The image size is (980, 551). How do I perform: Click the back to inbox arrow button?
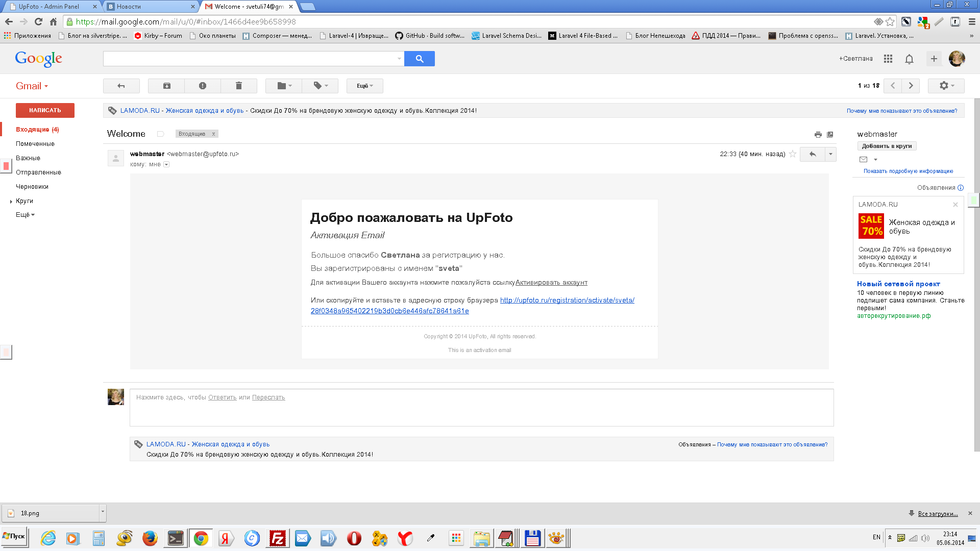point(121,86)
